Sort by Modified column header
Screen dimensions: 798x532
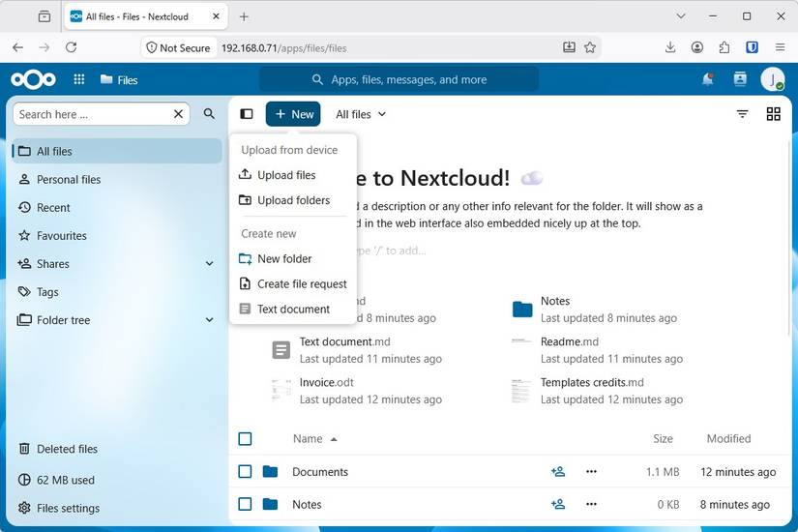[728, 439]
